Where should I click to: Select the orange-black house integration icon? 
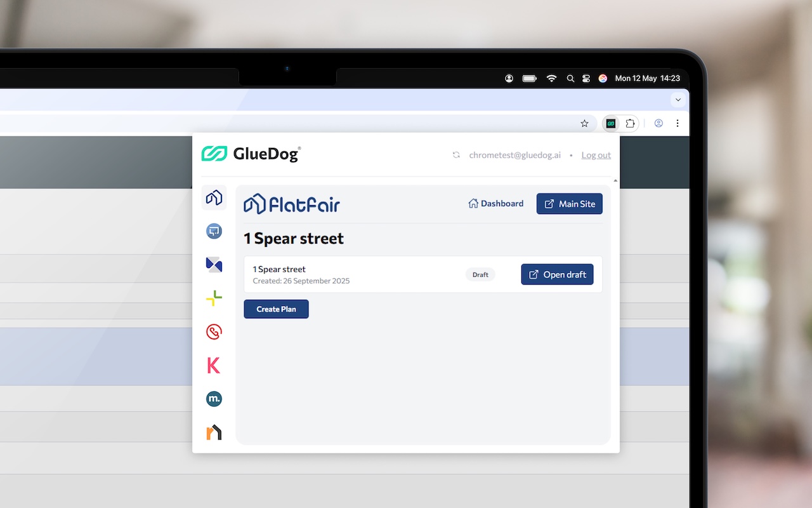(x=214, y=432)
